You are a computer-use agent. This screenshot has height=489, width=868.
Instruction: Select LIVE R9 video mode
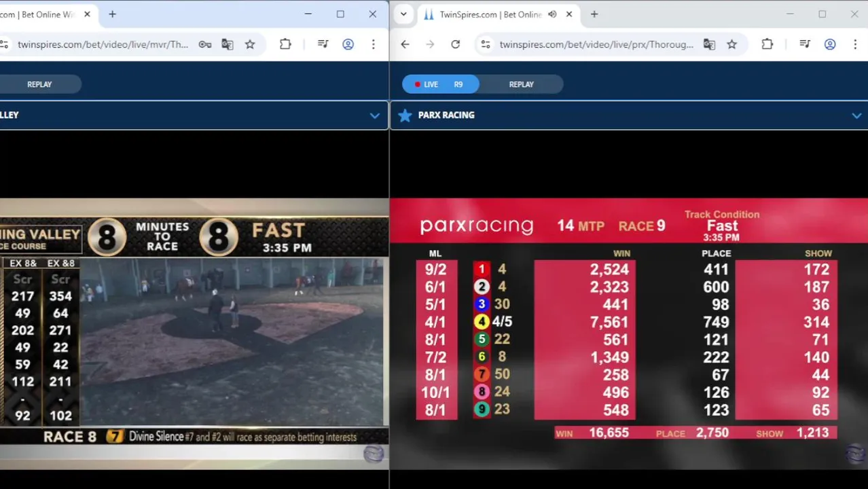pyautogui.click(x=441, y=84)
